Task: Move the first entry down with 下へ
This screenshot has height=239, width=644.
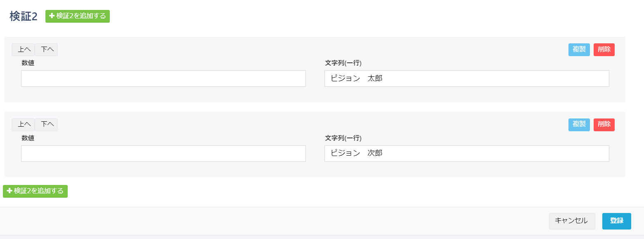Action: click(46, 50)
